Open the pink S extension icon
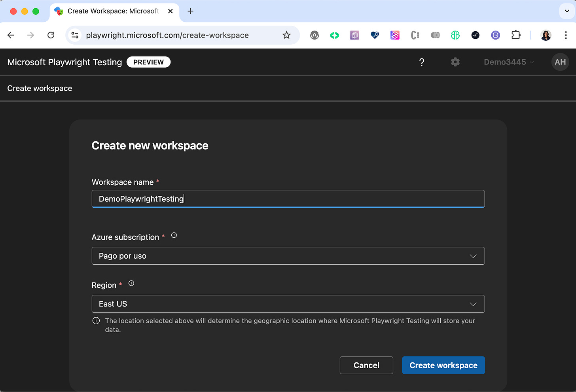This screenshot has height=392, width=576. pyautogui.click(x=395, y=35)
